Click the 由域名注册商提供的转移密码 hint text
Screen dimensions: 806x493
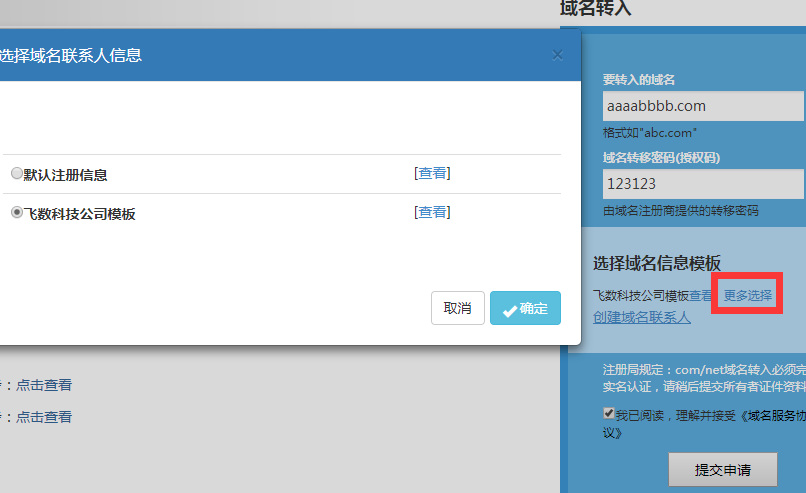point(681,210)
